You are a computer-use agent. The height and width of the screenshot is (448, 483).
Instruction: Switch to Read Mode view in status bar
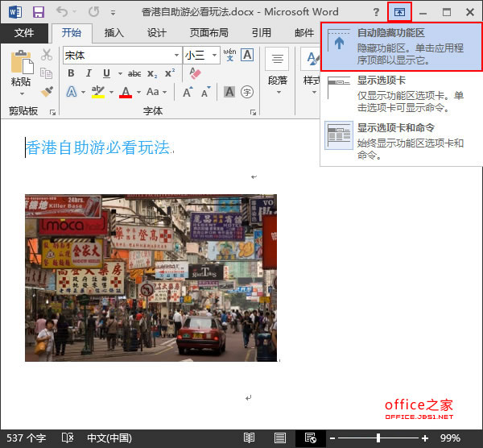coord(250,438)
